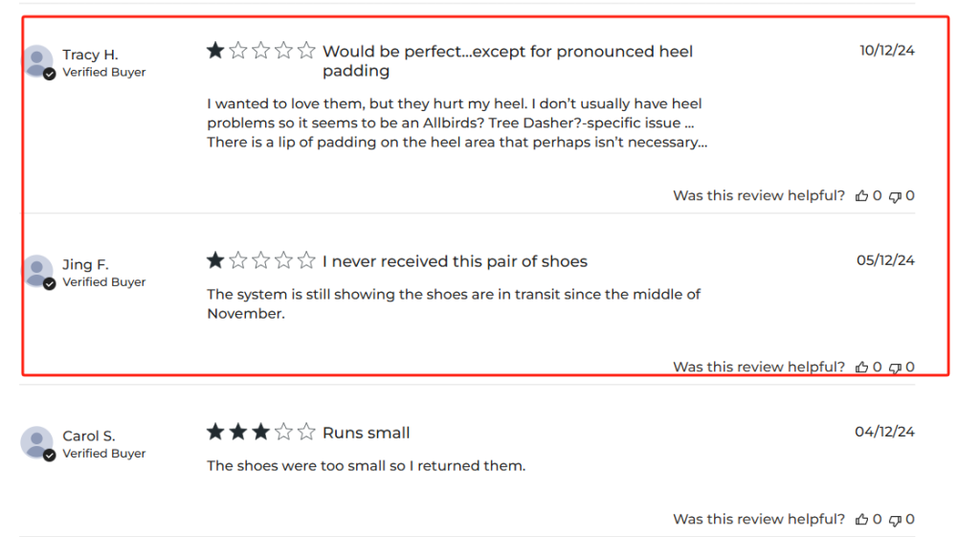This screenshot has width=980, height=537.
Task: Click the 'Runs small' review title
Action: [366, 434]
